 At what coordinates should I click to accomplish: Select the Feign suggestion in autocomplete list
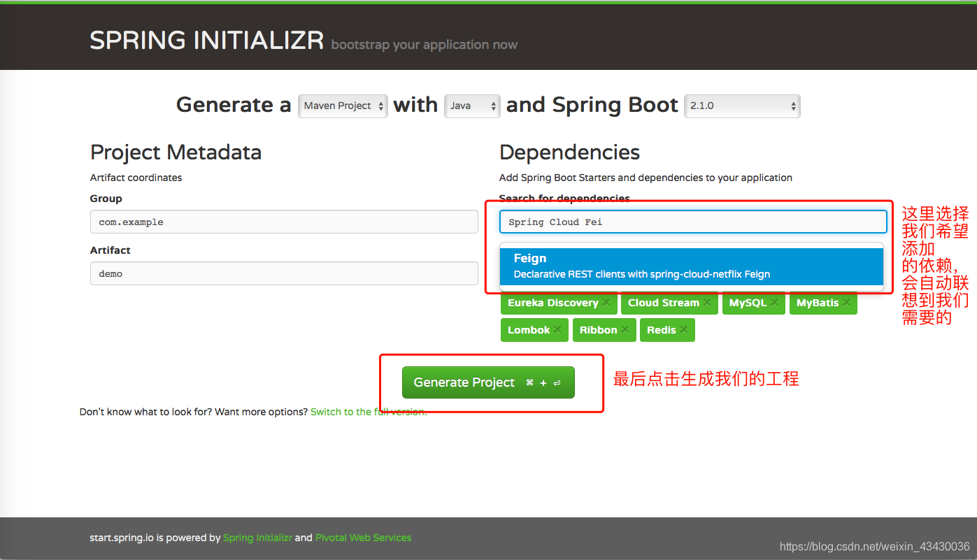(x=692, y=266)
